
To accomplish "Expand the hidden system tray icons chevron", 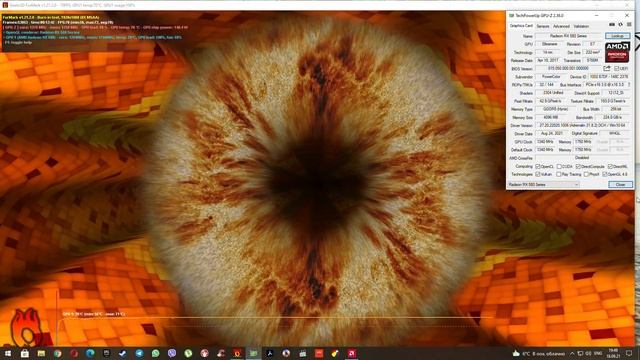I will [x=572, y=353].
